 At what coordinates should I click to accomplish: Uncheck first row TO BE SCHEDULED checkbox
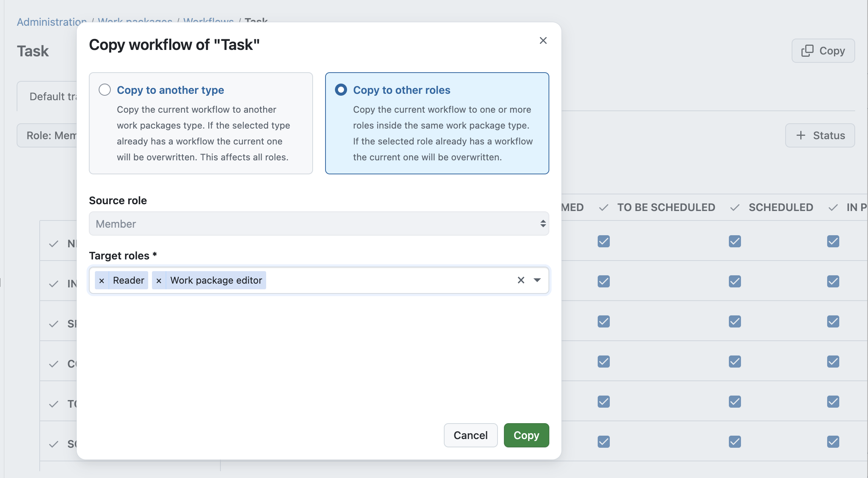604,241
